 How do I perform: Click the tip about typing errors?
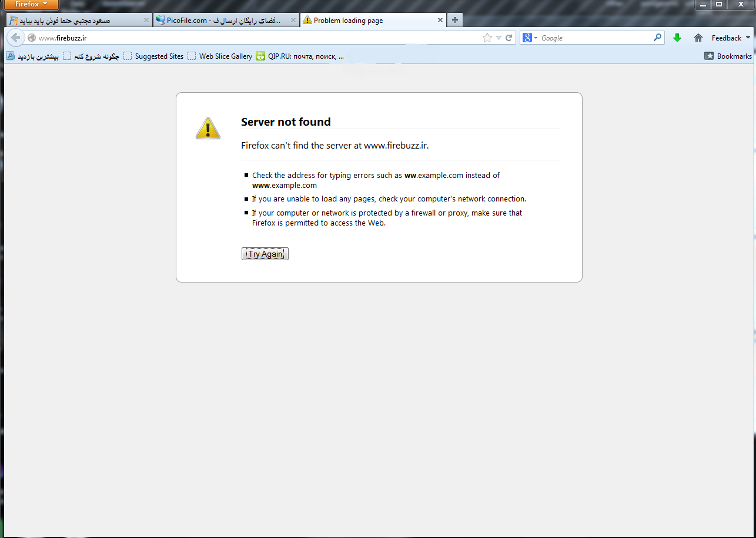(376, 180)
